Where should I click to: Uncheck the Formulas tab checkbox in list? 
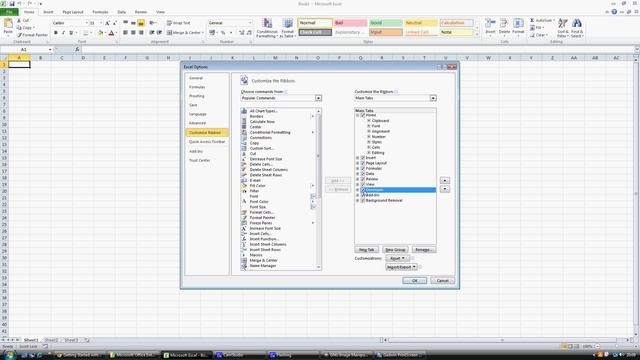(x=363, y=168)
